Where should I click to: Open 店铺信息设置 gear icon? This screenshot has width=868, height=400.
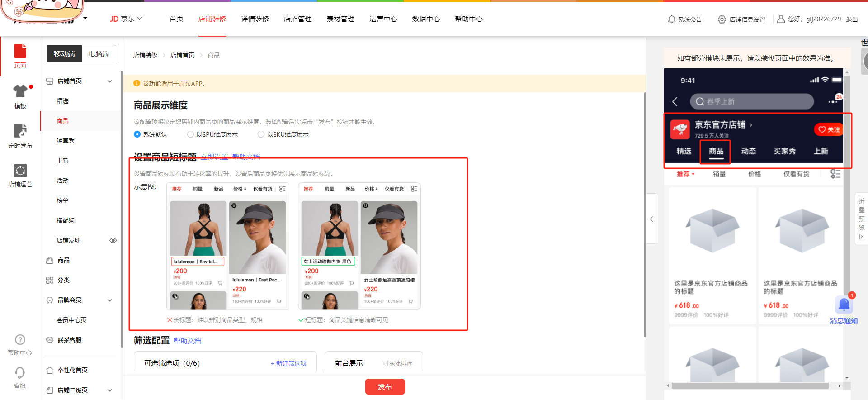722,19
